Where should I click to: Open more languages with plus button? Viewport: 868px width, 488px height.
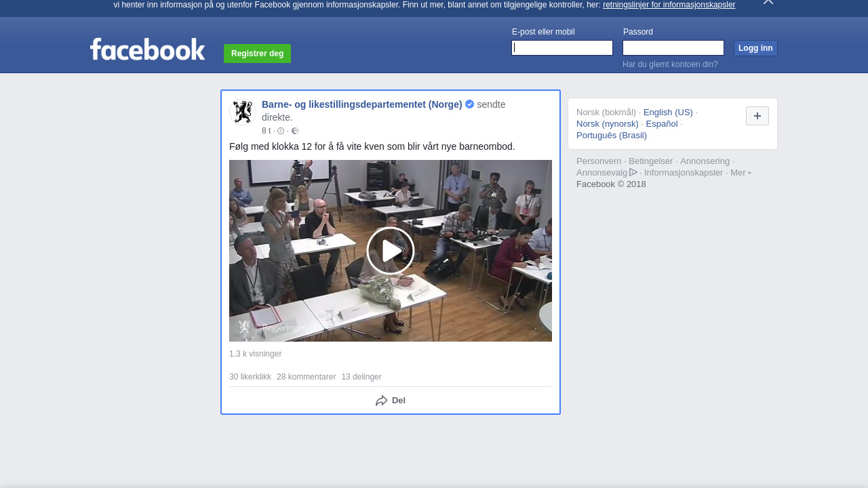757,116
